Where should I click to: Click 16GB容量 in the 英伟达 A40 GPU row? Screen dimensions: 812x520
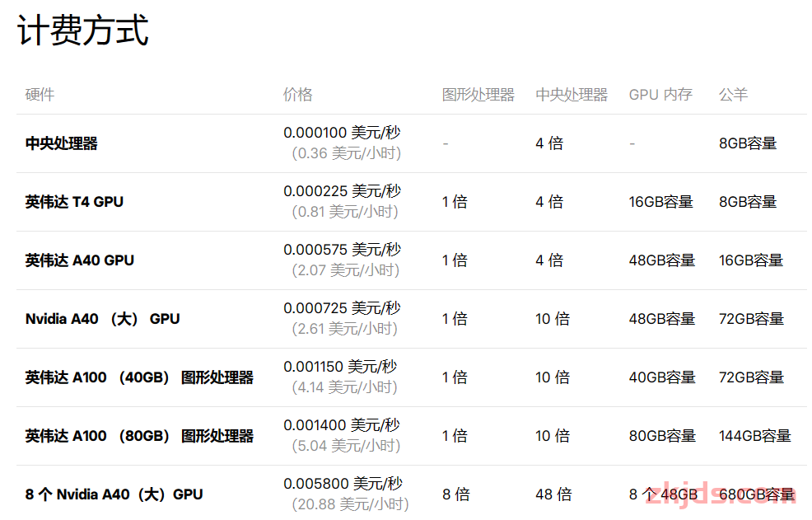coord(751,260)
